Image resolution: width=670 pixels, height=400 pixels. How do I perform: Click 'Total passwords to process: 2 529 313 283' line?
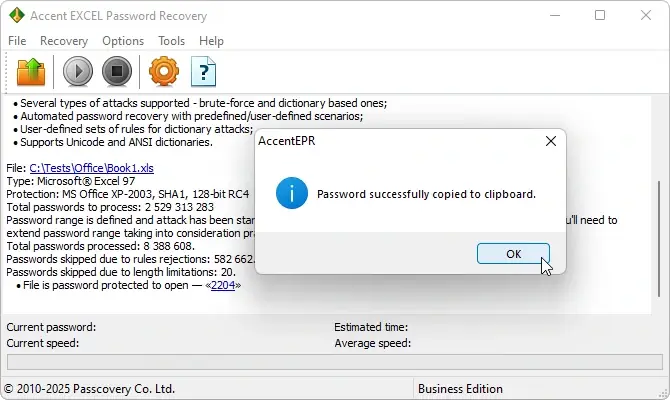[110, 207]
